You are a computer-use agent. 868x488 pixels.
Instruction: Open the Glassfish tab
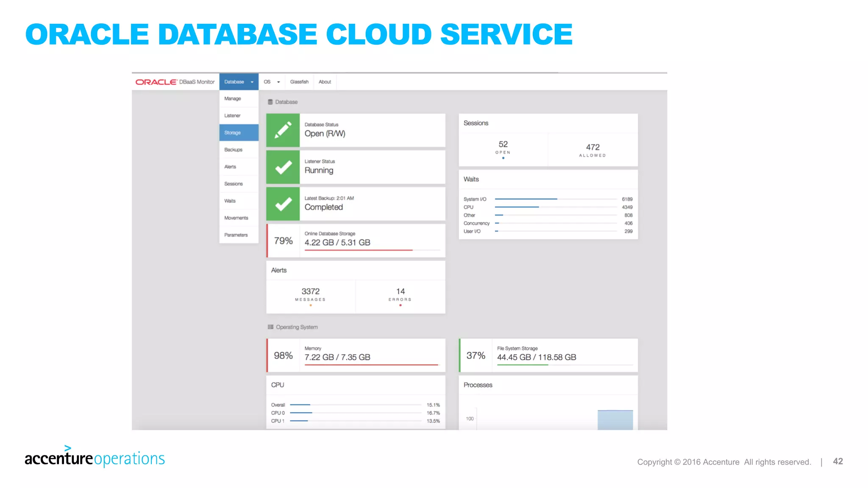(x=299, y=82)
